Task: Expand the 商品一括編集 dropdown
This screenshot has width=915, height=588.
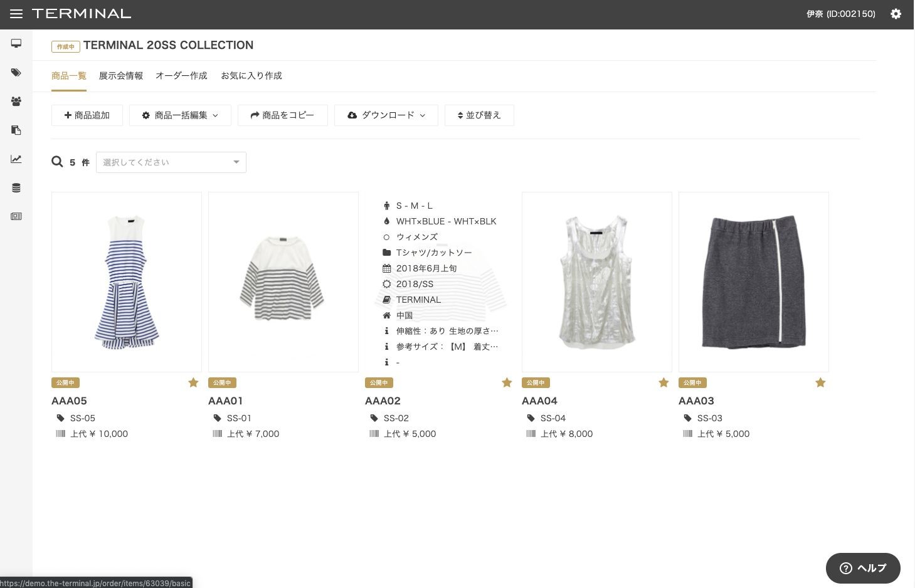Action: pyautogui.click(x=180, y=115)
